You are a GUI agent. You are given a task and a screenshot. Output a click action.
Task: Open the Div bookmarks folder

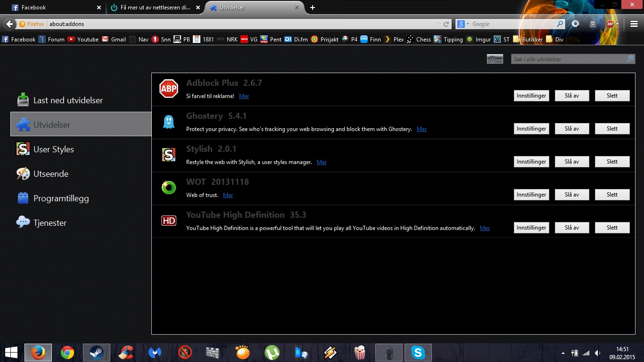point(555,40)
